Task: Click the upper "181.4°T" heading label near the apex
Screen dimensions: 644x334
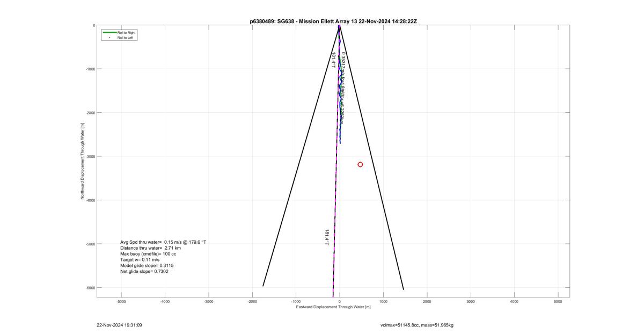Action: 333,60
